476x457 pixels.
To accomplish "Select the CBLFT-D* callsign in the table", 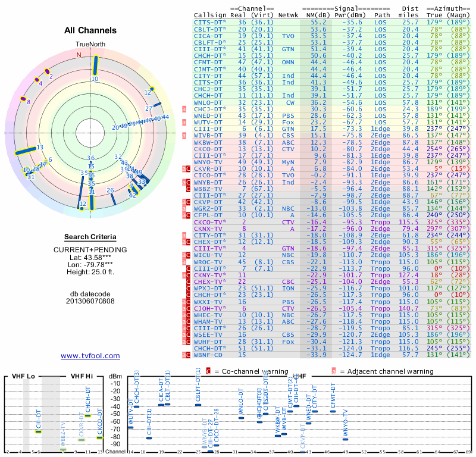I will (210, 42).
